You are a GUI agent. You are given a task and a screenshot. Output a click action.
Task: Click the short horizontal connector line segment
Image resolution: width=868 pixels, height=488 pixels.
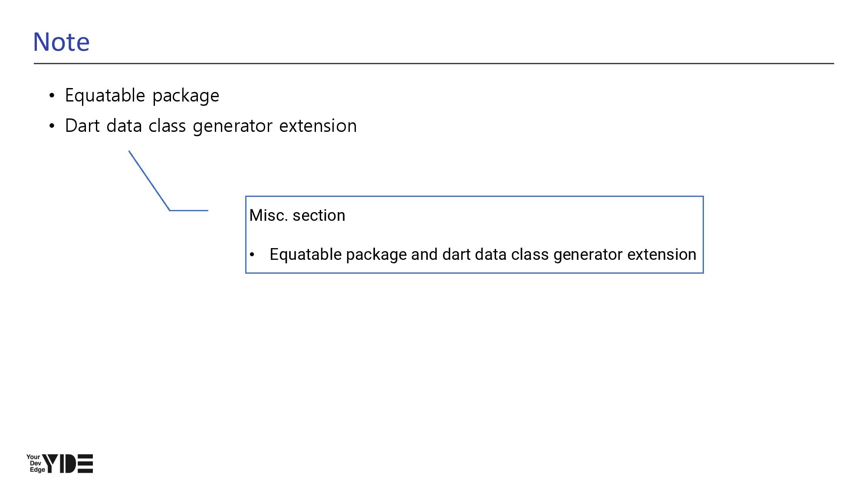click(x=189, y=210)
